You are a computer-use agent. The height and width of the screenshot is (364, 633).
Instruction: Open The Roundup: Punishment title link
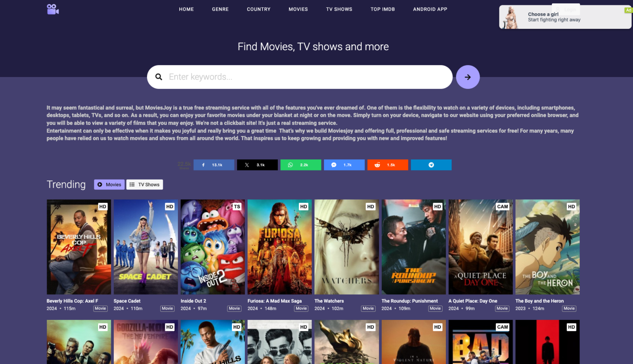point(410,301)
